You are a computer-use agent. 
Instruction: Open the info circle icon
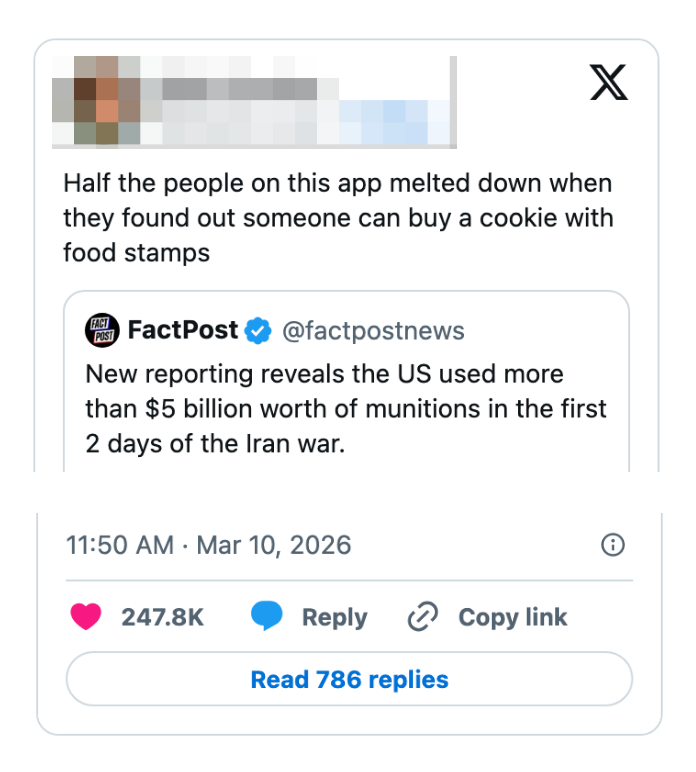tap(613, 545)
